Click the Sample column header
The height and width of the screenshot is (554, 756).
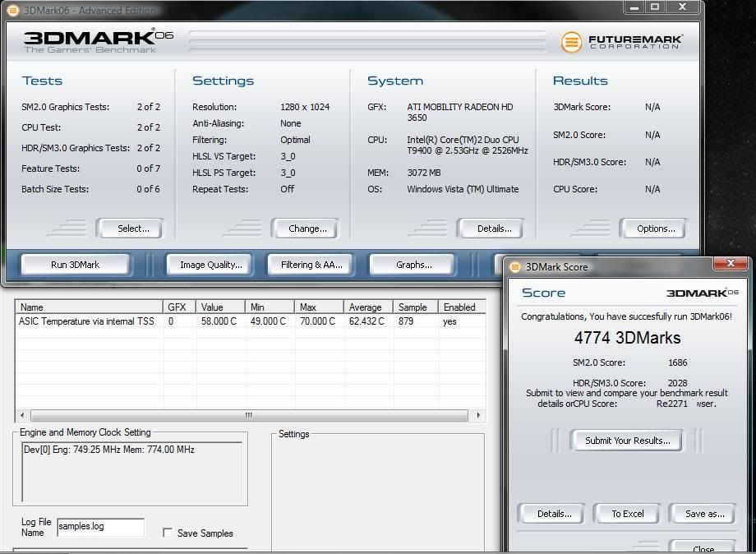416,307
